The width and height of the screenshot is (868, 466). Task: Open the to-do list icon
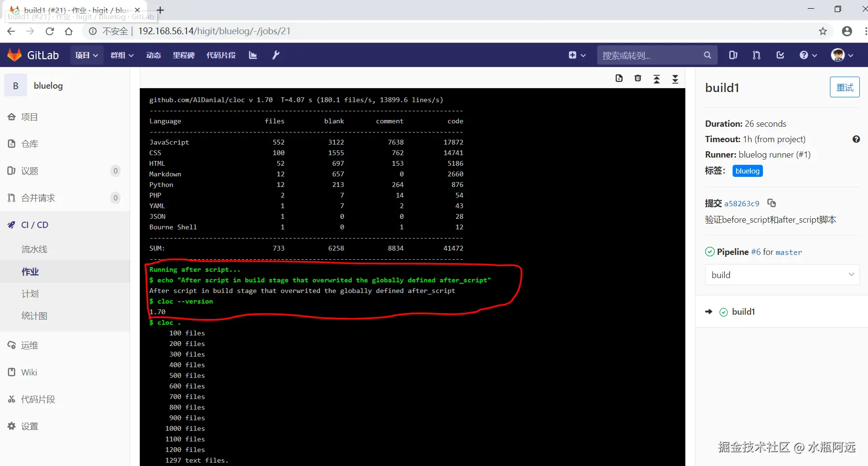click(x=780, y=55)
